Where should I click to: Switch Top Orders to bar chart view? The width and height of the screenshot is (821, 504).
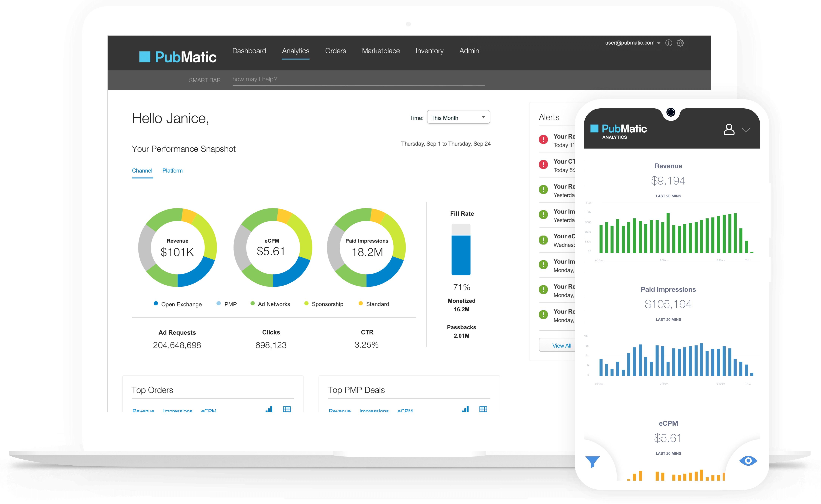pyautogui.click(x=269, y=409)
